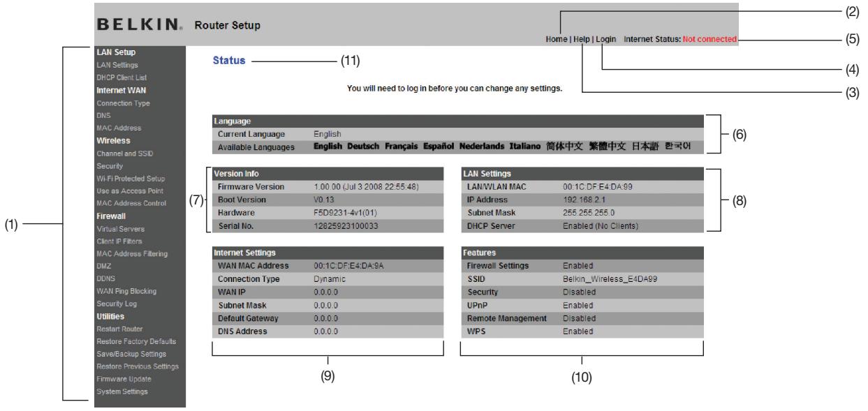Click the 'Internet Settings' table header
Viewport: 868px width, 411px height.
click(327, 253)
